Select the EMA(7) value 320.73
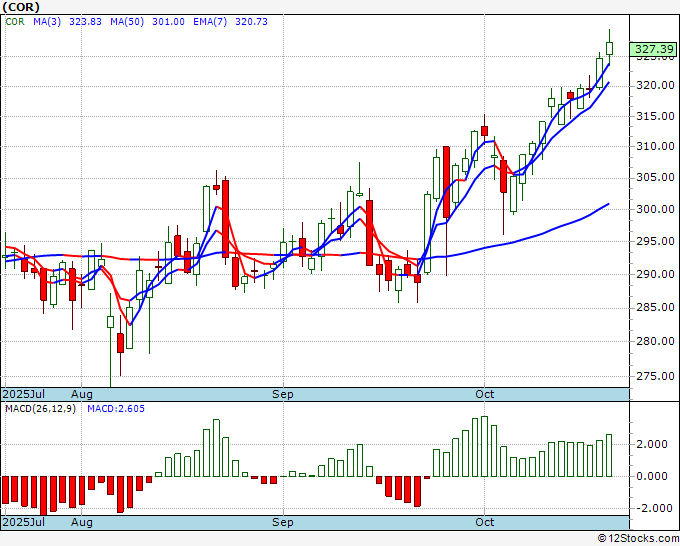 pos(251,22)
